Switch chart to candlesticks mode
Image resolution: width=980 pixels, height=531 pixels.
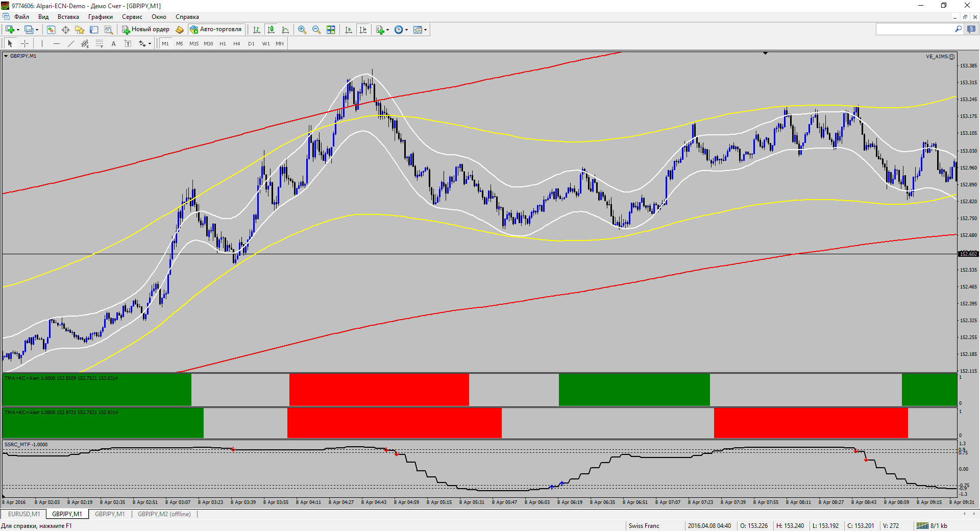point(271,30)
